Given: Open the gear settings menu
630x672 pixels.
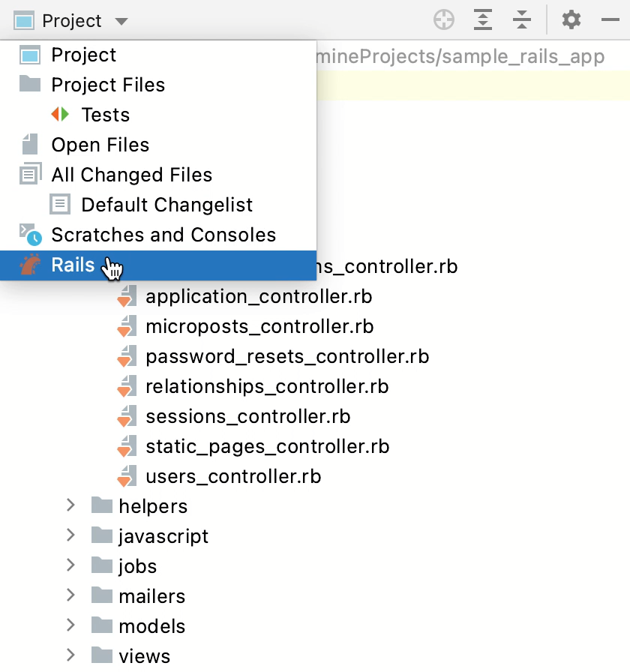Looking at the screenshot, I should 571,20.
